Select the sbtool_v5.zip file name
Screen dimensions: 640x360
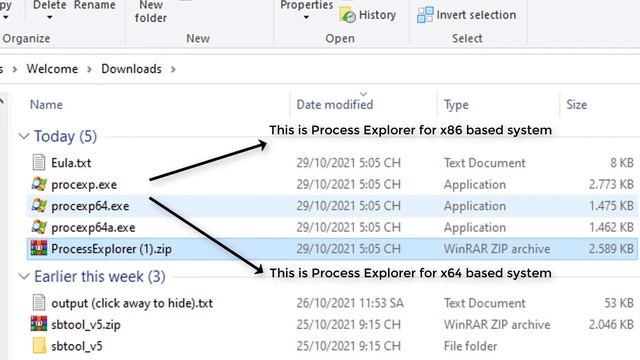coord(86,325)
